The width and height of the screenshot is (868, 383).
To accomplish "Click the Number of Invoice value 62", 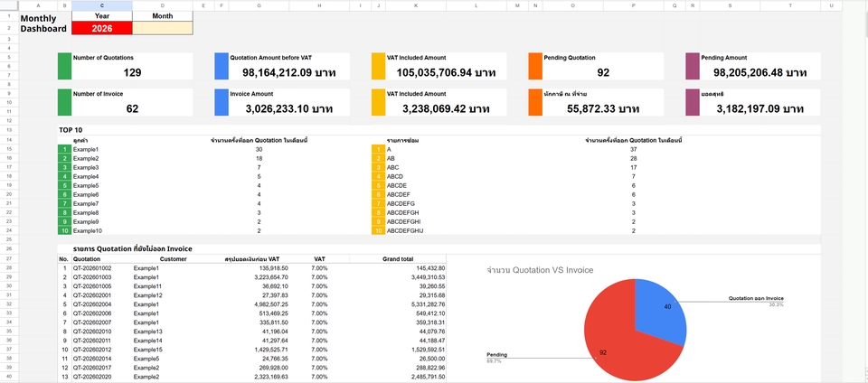I will coord(132,109).
